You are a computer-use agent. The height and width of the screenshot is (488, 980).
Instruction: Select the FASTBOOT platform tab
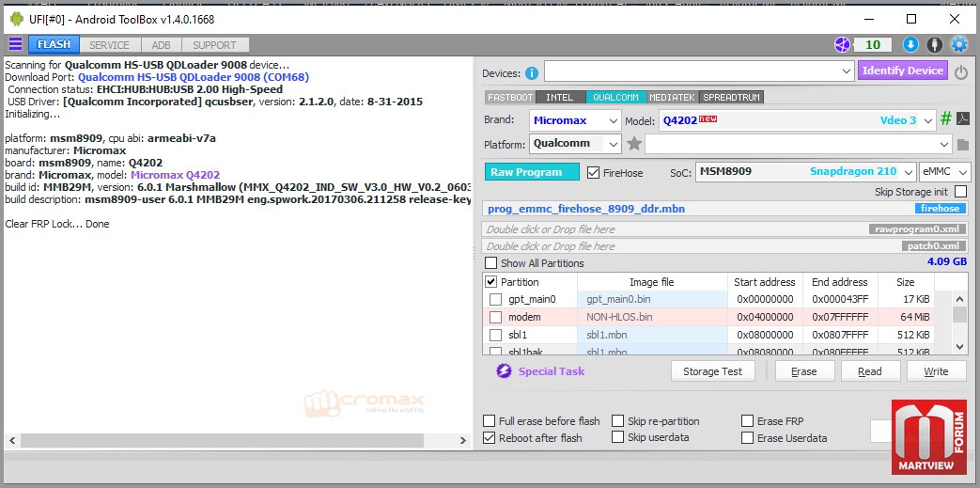[510, 98]
